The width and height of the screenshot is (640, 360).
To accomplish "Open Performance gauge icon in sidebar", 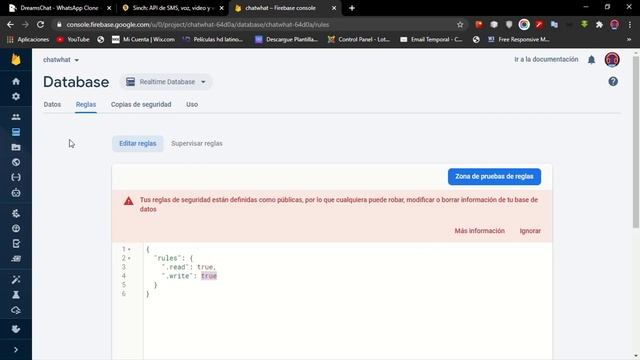I will [16, 229].
